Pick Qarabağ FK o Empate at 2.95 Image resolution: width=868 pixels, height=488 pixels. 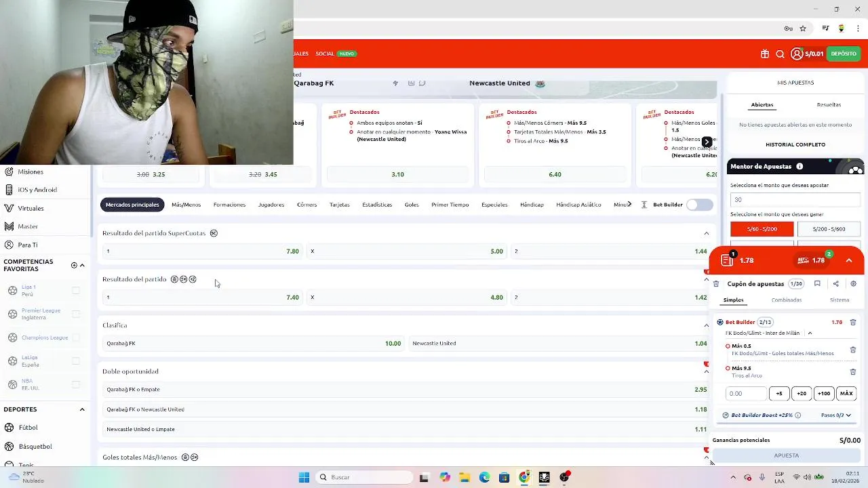(406, 390)
